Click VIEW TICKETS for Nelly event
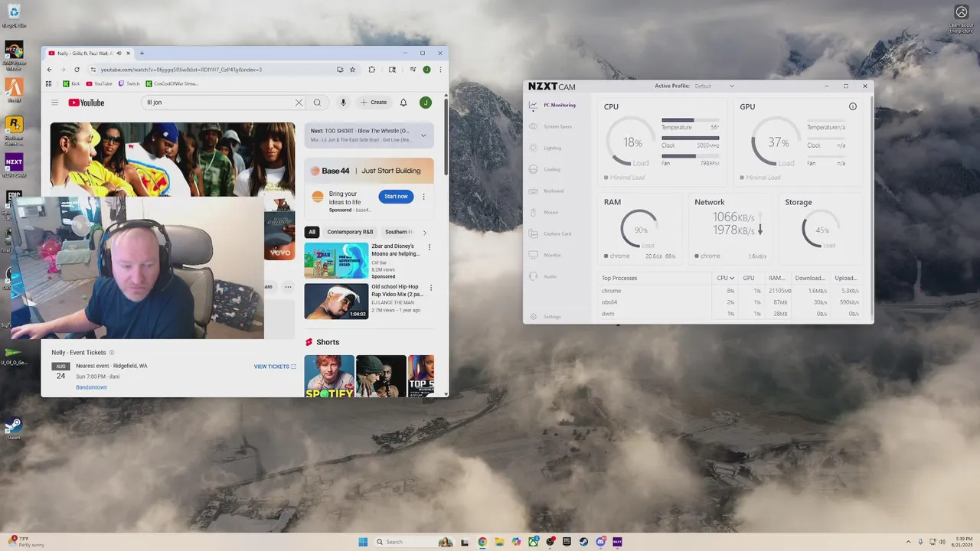 pyautogui.click(x=275, y=367)
